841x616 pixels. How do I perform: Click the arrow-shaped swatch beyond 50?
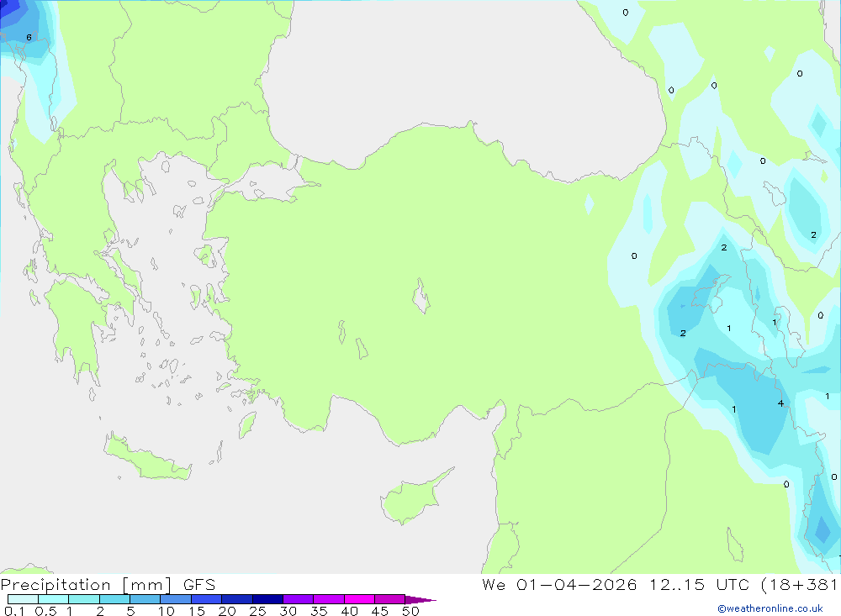pyautogui.click(x=420, y=600)
